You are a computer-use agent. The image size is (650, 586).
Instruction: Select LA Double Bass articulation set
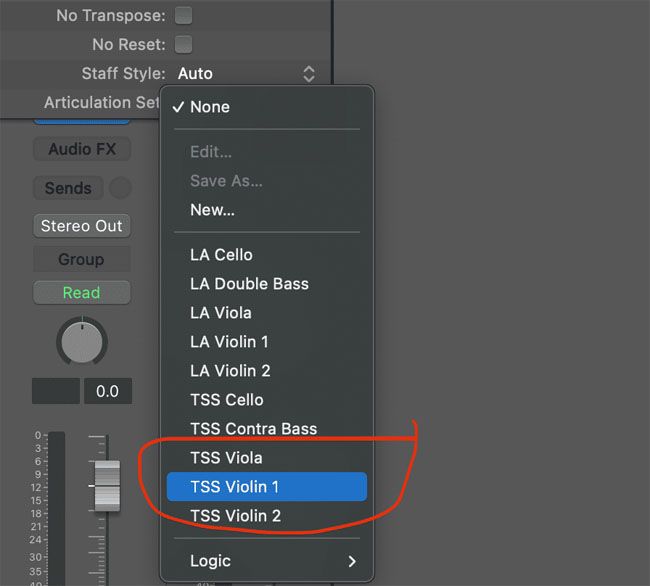[249, 284]
